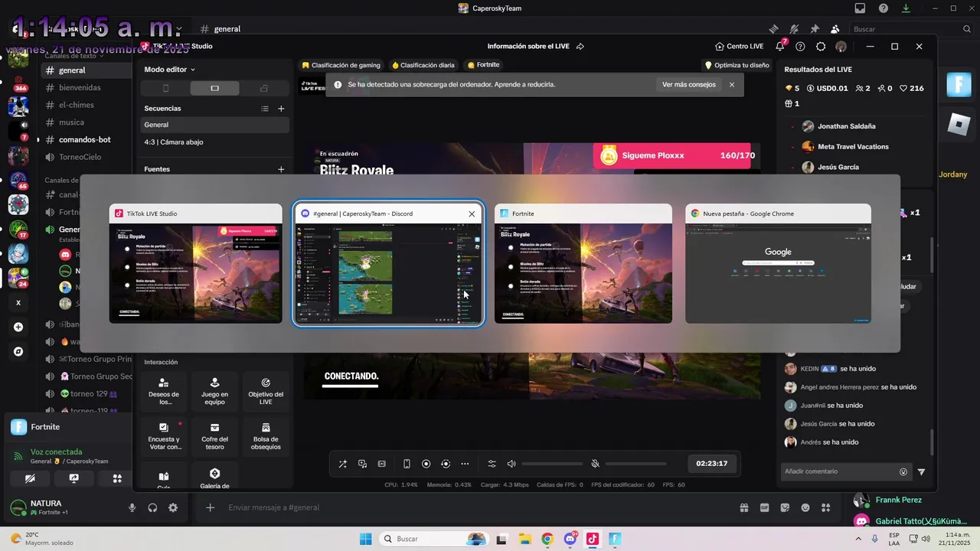980x551 pixels.
Task: Open Cofre del tesoro tile
Action: 214,436
